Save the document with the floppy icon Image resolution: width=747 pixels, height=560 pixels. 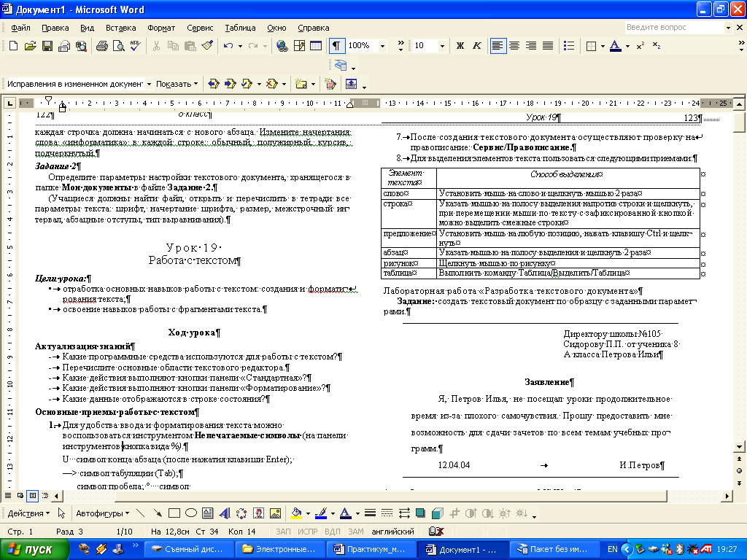(47, 46)
